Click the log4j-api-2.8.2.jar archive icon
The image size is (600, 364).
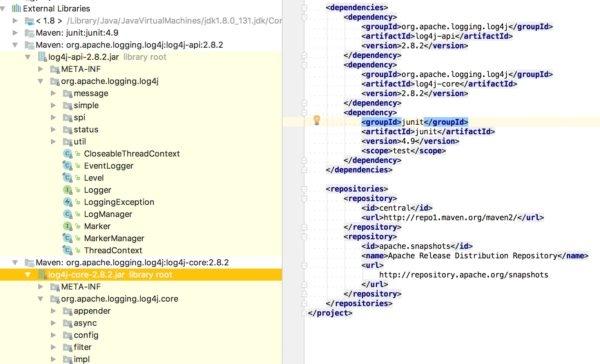click(x=42, y=57)
